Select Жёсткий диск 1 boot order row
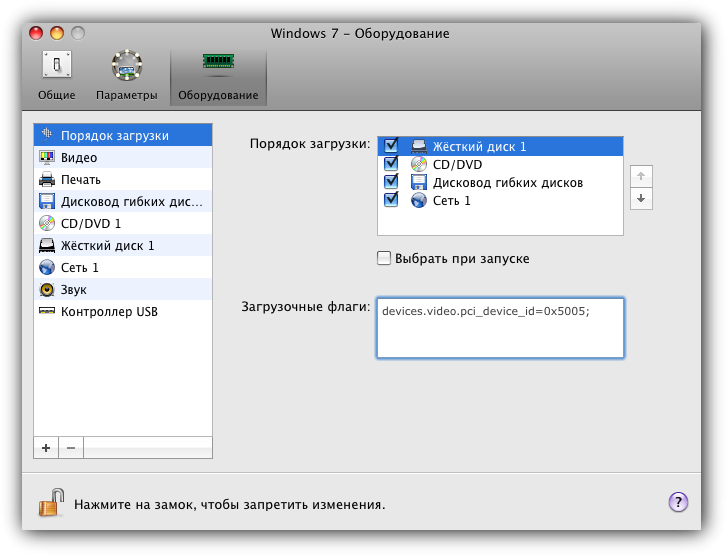Viewport: 728px width, 556px height. coord(500,146)
